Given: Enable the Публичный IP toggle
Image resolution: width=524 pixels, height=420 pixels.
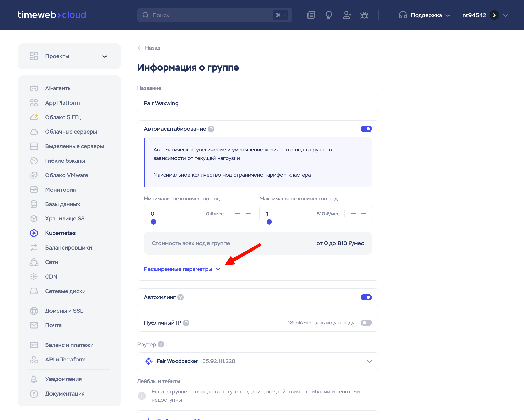Looking at the screenshot, I should tap(366, 323).
